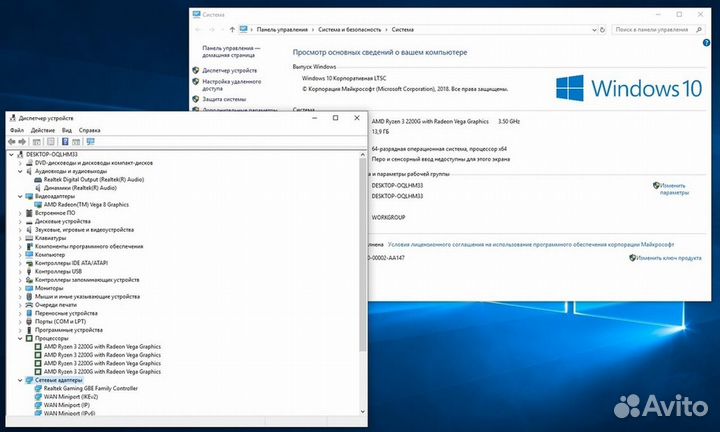Screen dimensions: 720x432
Task: Select the Контроллеры IDE ATA/ATAPI row
Action: [x=72, y=263]
